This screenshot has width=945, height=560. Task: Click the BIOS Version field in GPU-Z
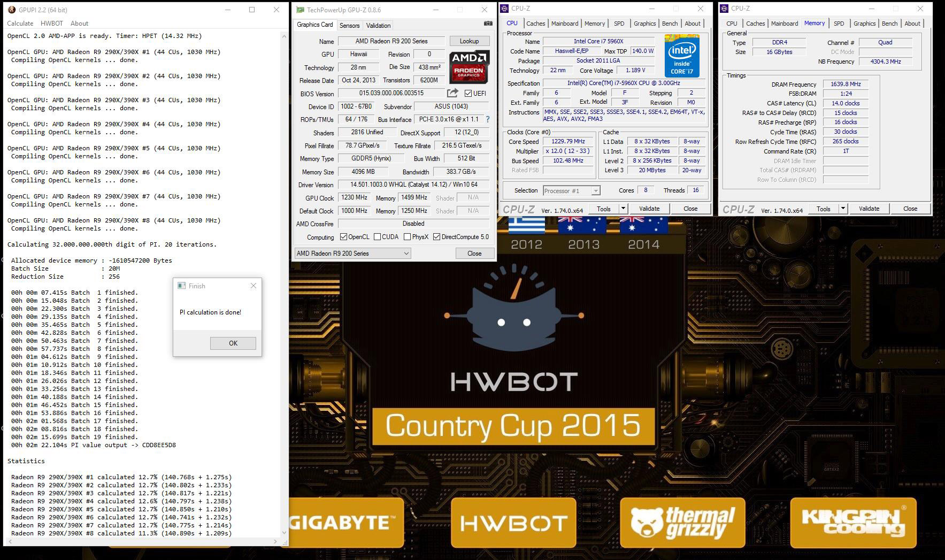tap(391, 93)
